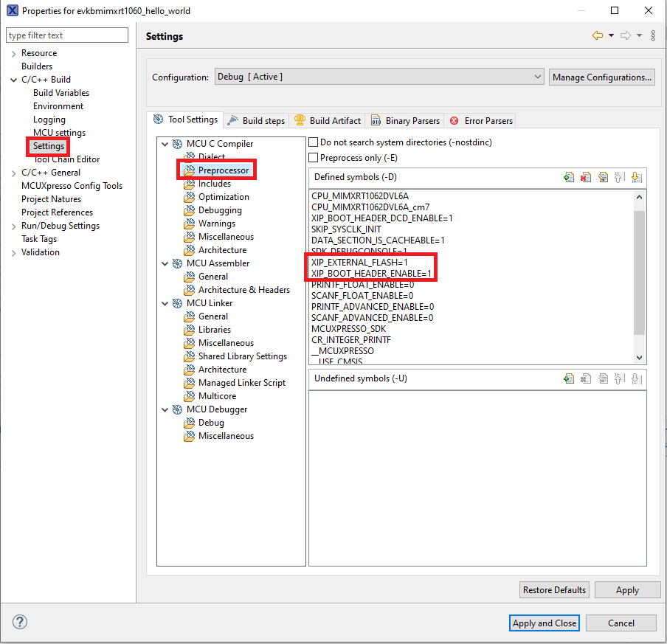The image size is (667, 644).
Task: Open the Configuration dropdown
Action: (x=379, y=77)
